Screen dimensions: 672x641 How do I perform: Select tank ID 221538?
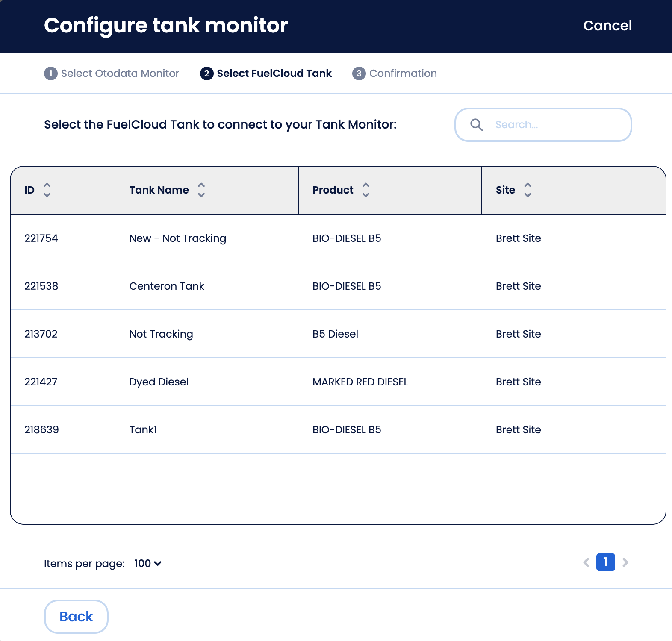(x=41, y=286)
